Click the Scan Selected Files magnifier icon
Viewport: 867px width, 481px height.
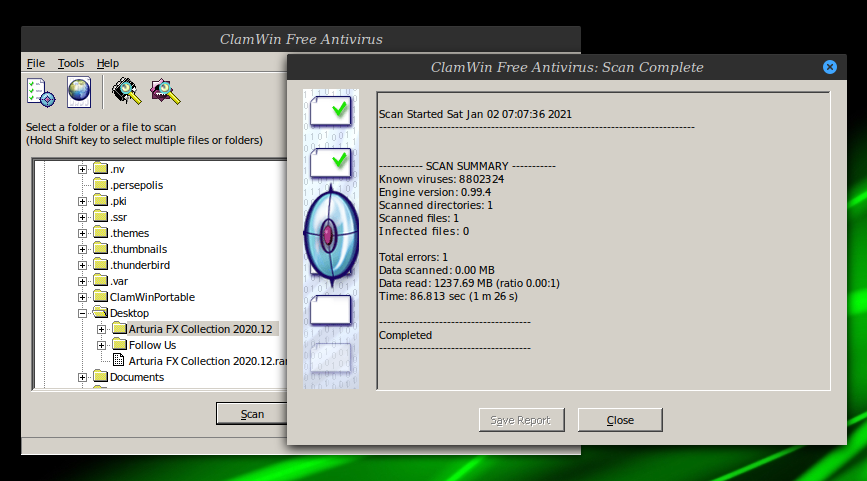pos(165,91)
